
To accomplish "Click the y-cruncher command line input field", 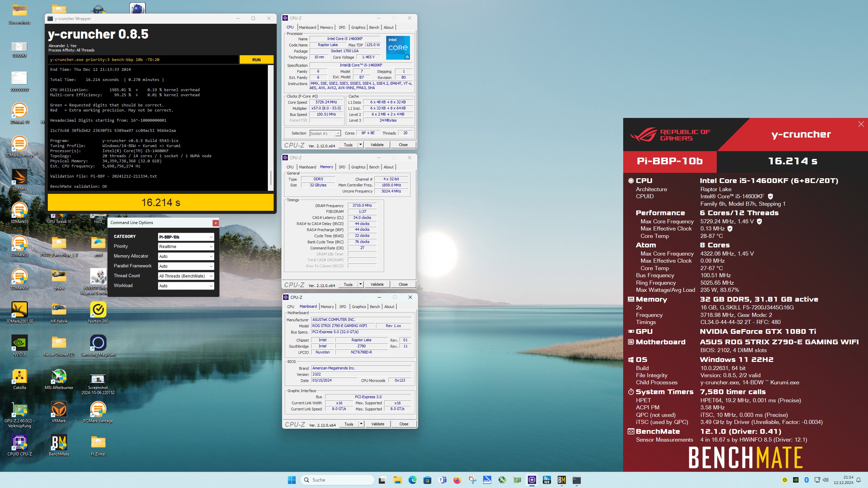I will [143, 60].
